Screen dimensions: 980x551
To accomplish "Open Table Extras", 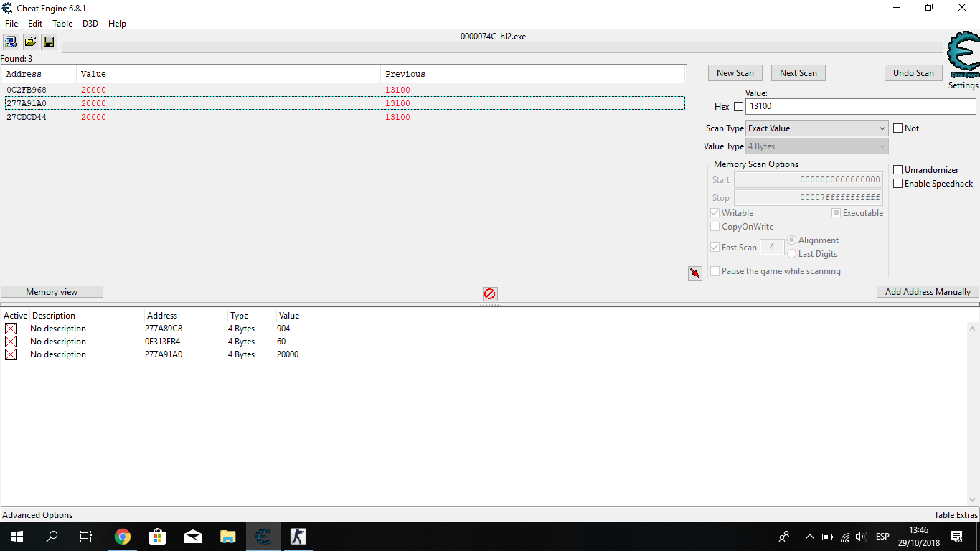I will tap(956, 515).
